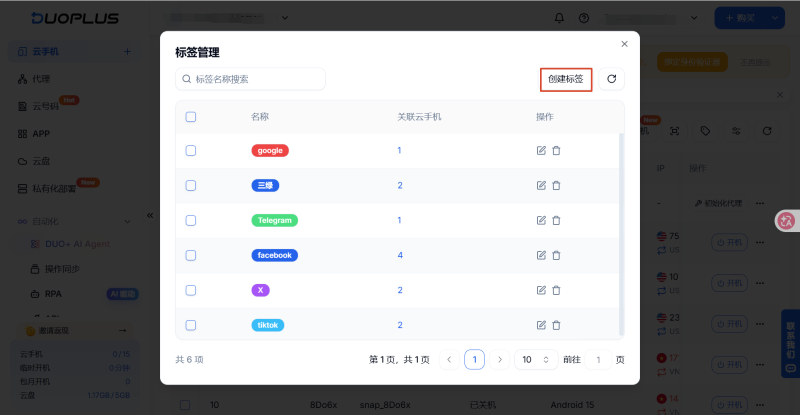Open 云盘 in the sidebar
800x415 pixels.
(x=41, y=161)
